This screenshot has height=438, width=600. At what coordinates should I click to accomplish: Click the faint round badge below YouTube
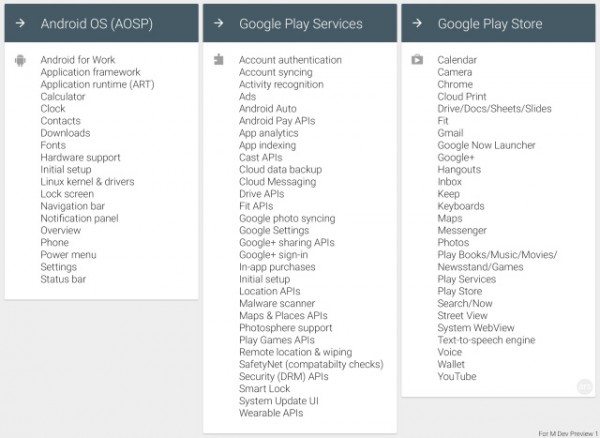click(x=584, y=386)
